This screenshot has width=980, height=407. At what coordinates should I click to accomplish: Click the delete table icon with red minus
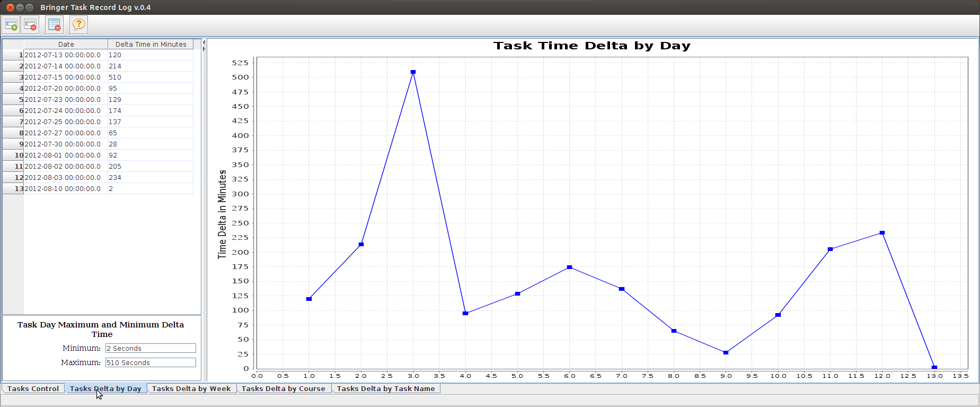[54, 24]
